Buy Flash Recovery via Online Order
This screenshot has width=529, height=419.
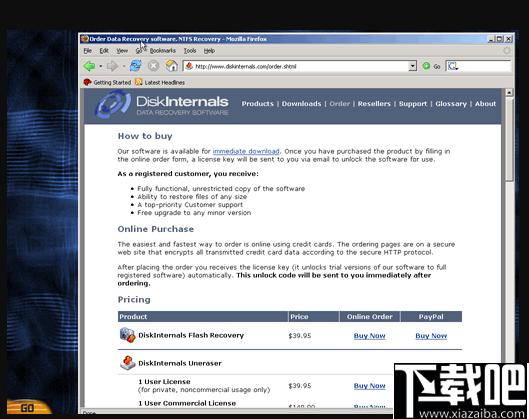click(369, 336)
